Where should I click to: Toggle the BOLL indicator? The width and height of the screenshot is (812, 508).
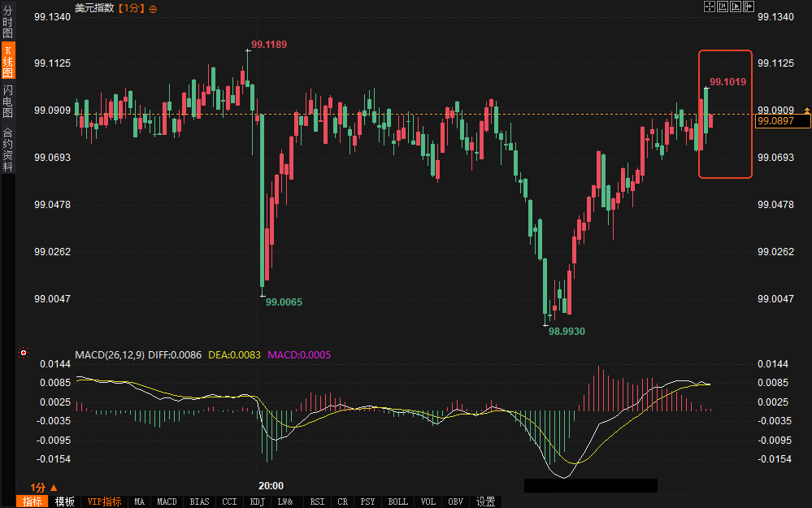click(397, 501)
